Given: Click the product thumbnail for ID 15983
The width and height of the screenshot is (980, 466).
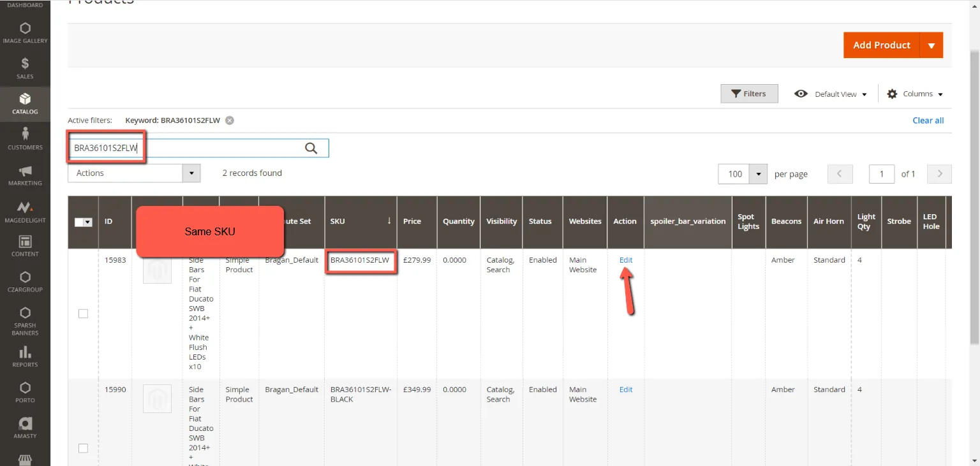Looking at the screenshot, I should point(157,270).
